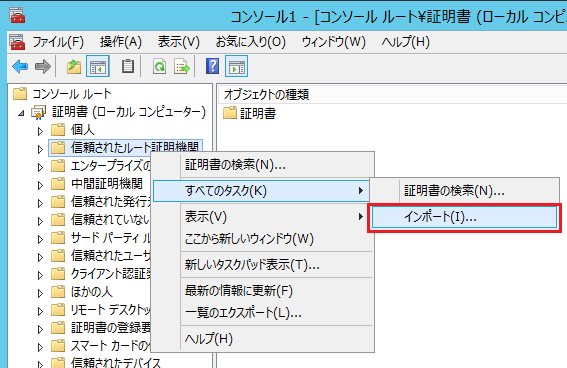Viewport: 567px width, 368px height.
Task: Choose 証明書の検索(N)... in context menu
Action: click(263, 165)
